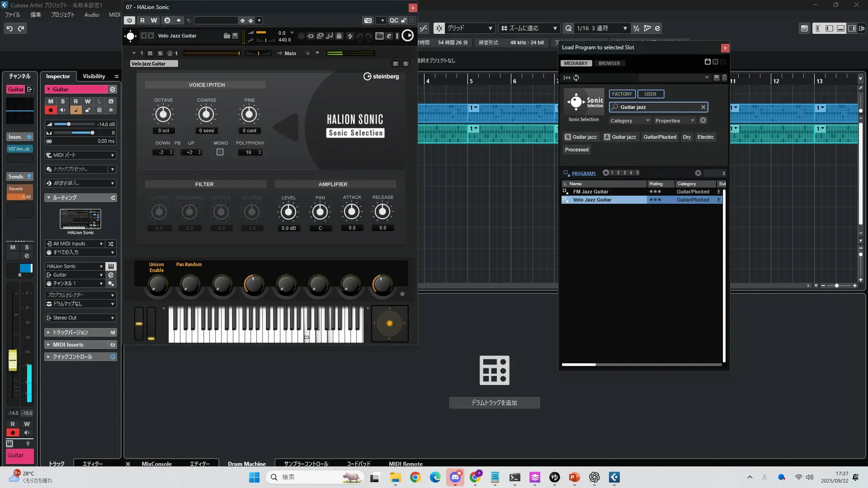Open the edit instrument piano keys icon
This screenshot has height=488, width=868.
[x=111, y=266]
